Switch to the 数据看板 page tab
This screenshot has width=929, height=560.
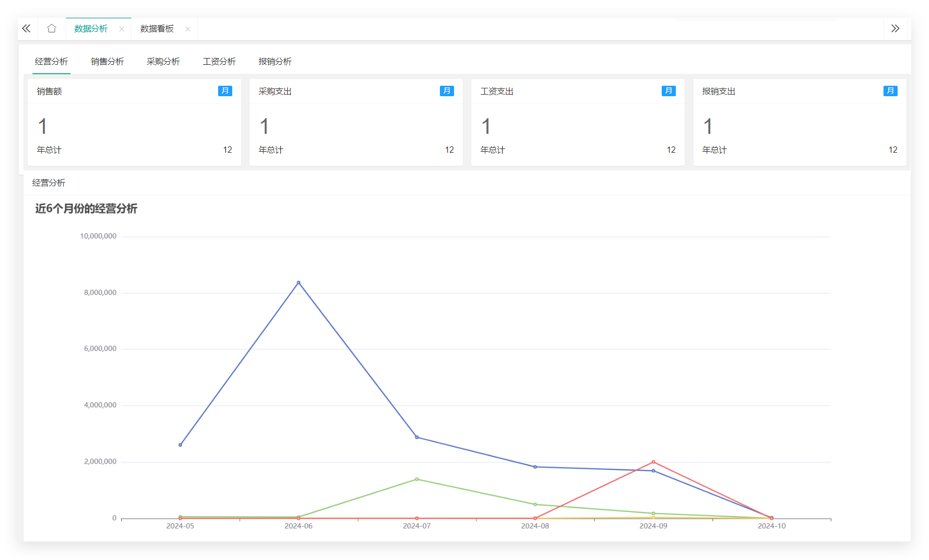pos(157,29)
